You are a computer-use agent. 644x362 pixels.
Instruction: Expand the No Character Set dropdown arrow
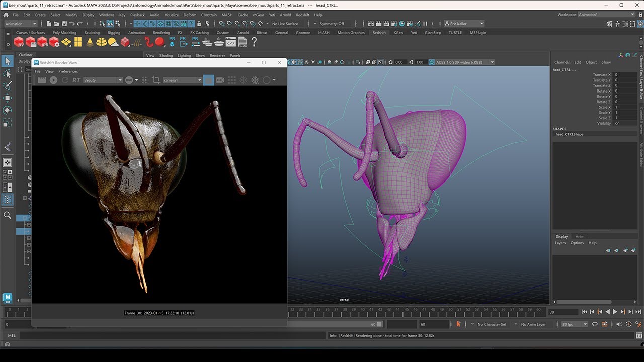(x=472, y=324)
